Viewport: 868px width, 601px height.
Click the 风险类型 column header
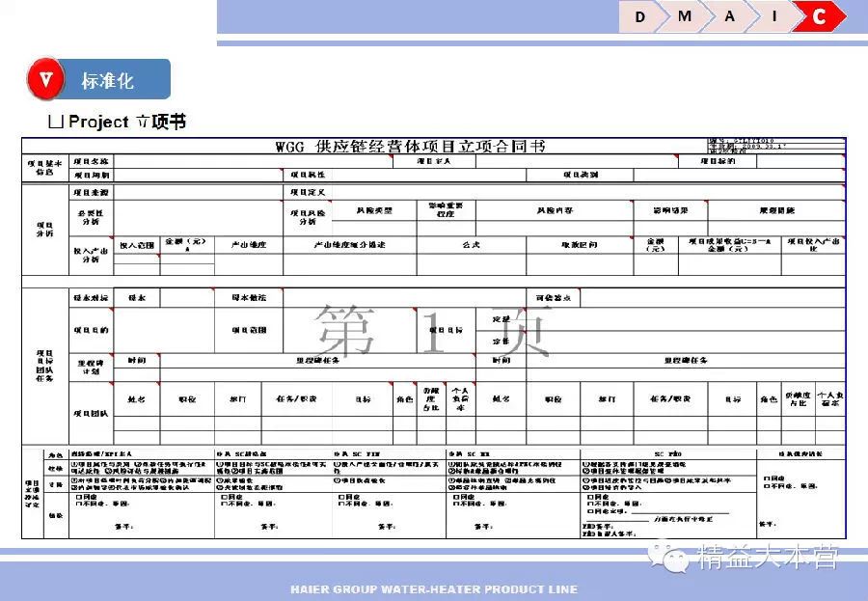pyautogui.click(x=374, y=210)
